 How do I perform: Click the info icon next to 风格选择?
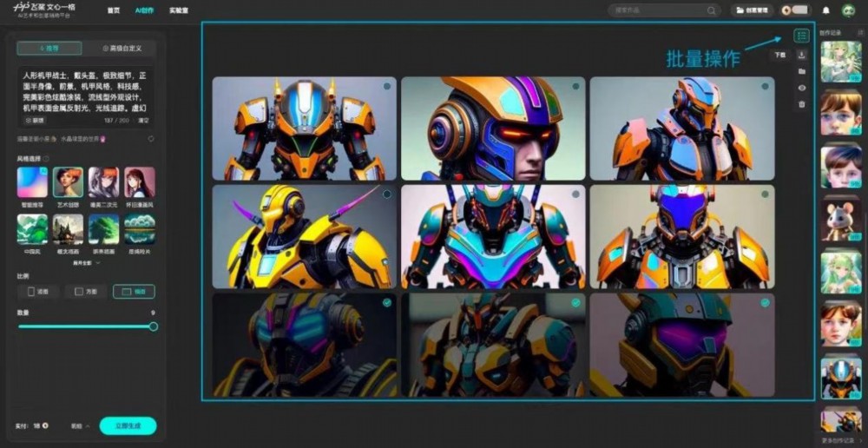click(46, 159)
